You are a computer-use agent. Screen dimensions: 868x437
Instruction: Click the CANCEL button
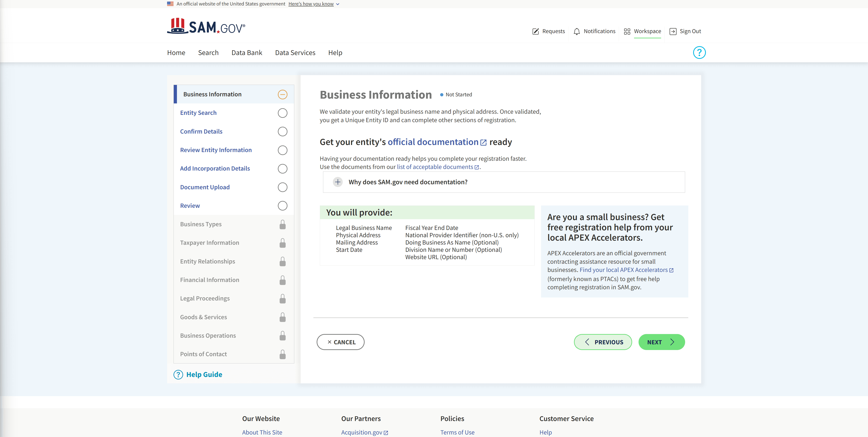340,342
